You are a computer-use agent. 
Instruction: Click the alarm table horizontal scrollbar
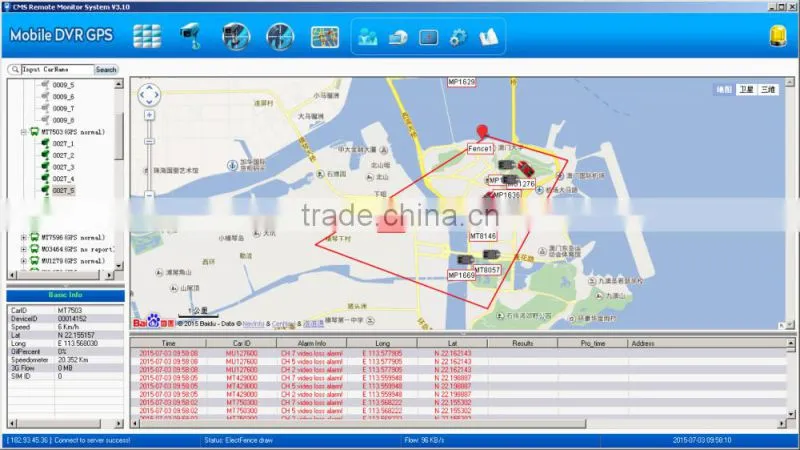tap(361, 423)
